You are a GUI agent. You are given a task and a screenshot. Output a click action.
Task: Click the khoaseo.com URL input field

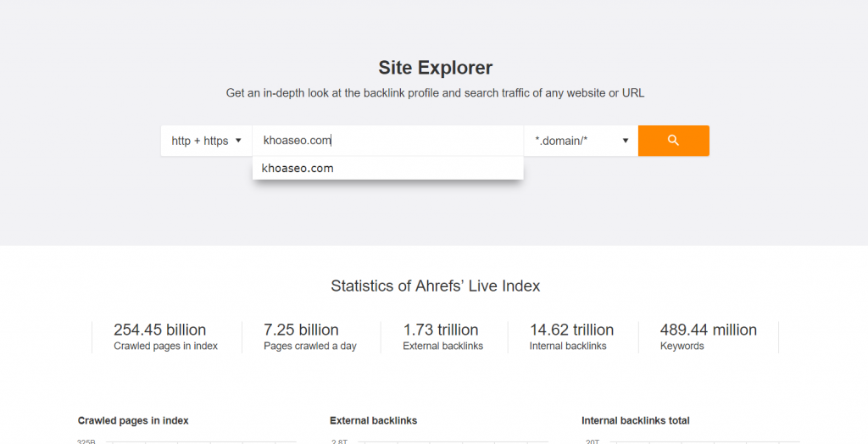[x=388, y=141]
